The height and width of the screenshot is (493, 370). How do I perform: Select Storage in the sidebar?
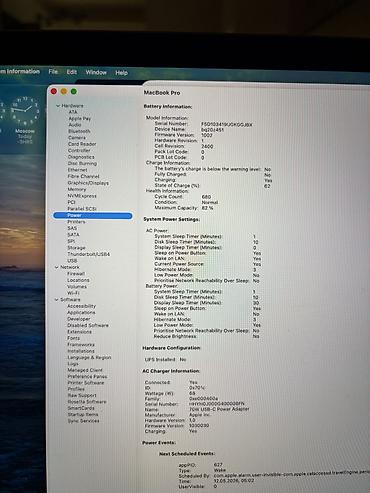pyautogui.click(x=76, y=248)
